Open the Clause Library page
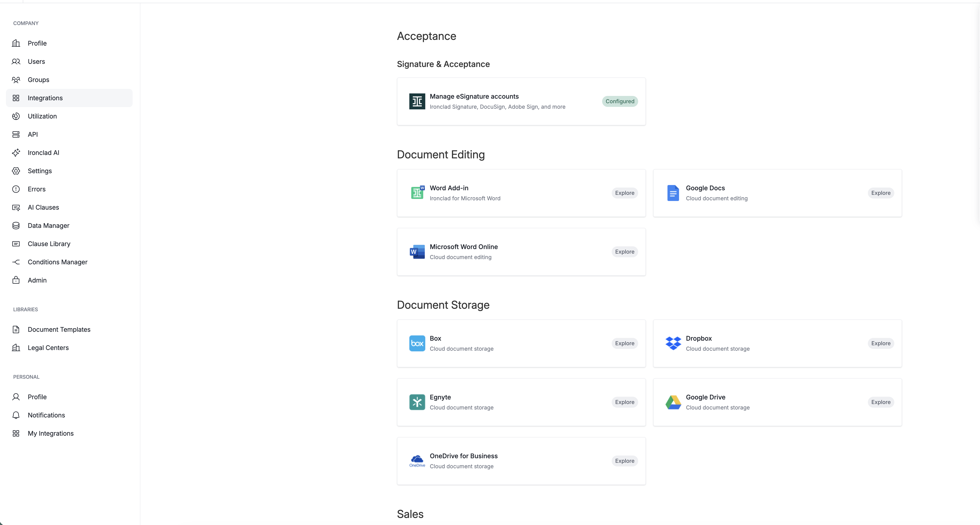The height and width of the screenshot is (525, 980). click(x=69, y=244)
